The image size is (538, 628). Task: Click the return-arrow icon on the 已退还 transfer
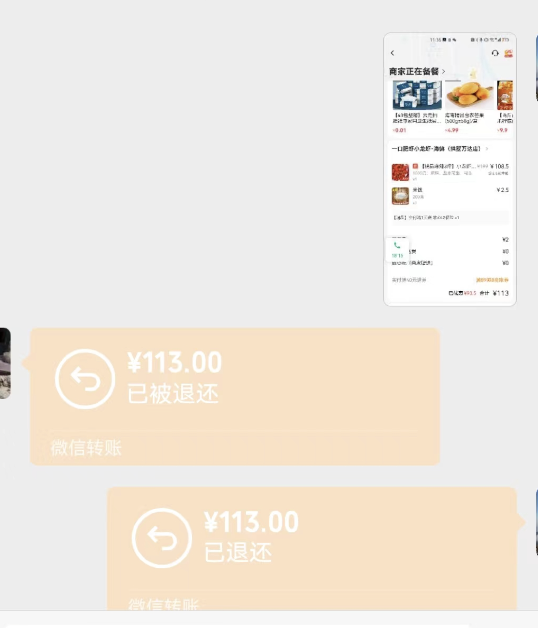pos(162,538)
